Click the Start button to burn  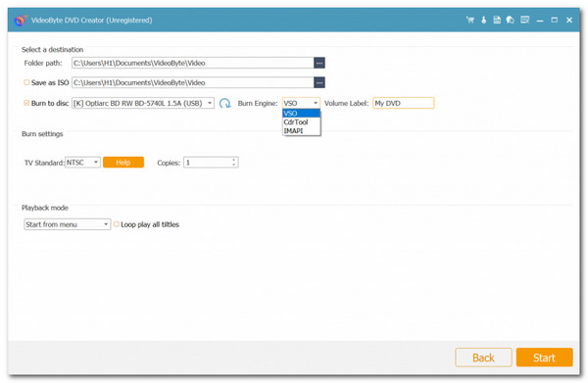click(545, 358)
